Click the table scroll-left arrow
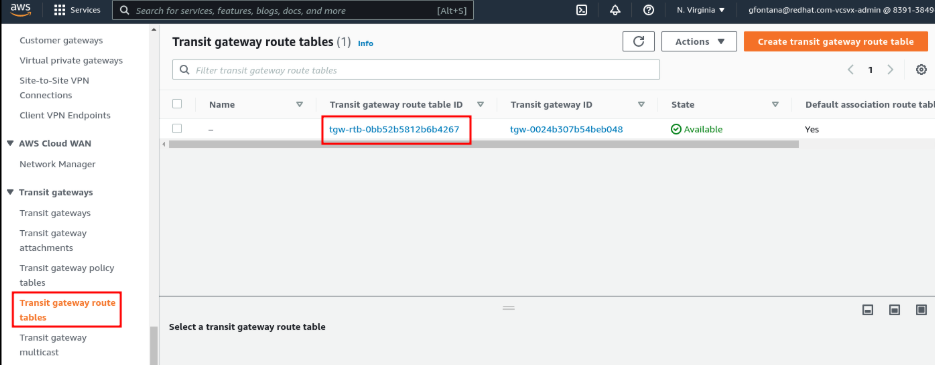 point(164,144)
